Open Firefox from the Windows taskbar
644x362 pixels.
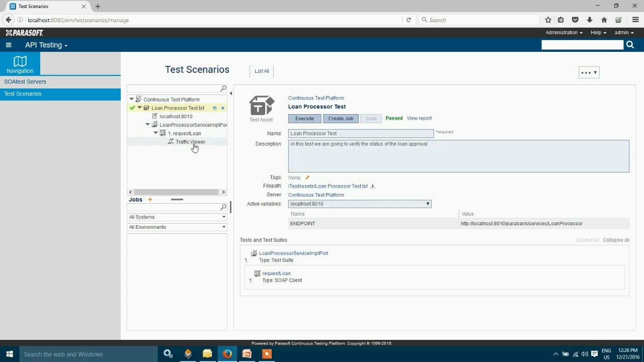pos(227,354)
